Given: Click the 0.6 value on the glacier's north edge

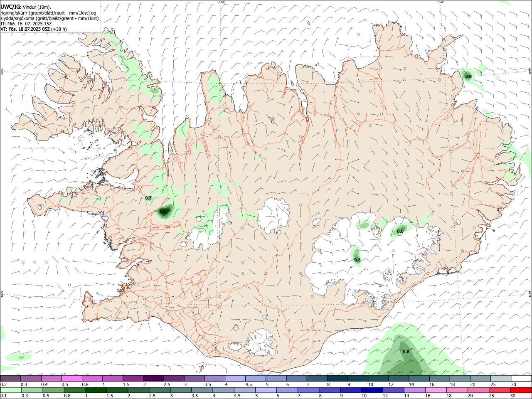Looking at the screenshot, I should pyautogui.click(x=400, y=232).
